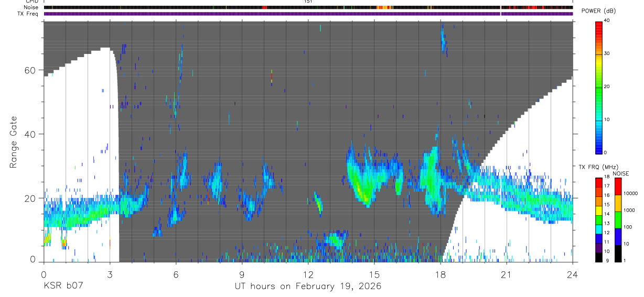The width and height of the screenshot is (644, 297).
Task: Click the red noise segment near 22 UT
Action: tap(533, 7)
